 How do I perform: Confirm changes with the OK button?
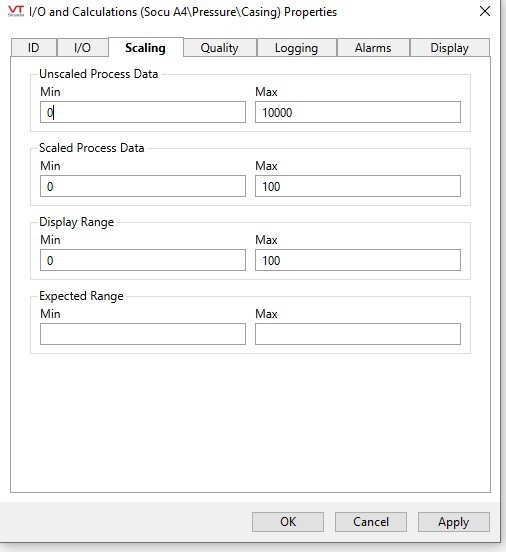tap(288, 522)
